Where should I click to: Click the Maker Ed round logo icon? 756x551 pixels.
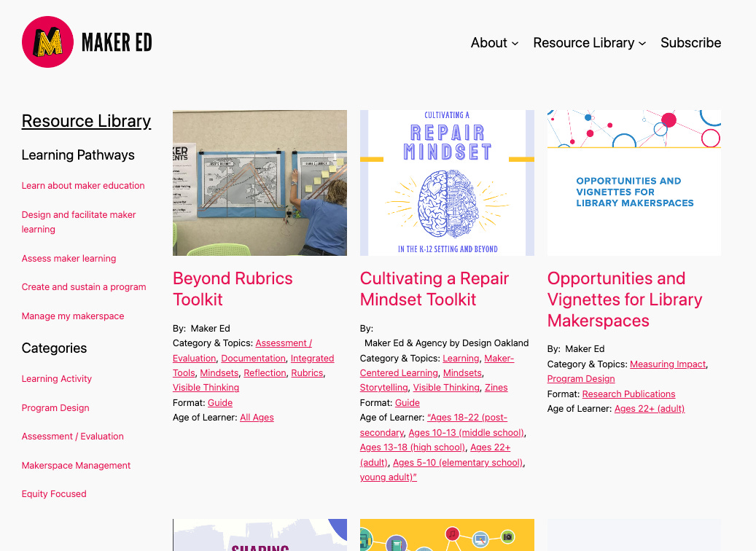click(x=47, y=42)
